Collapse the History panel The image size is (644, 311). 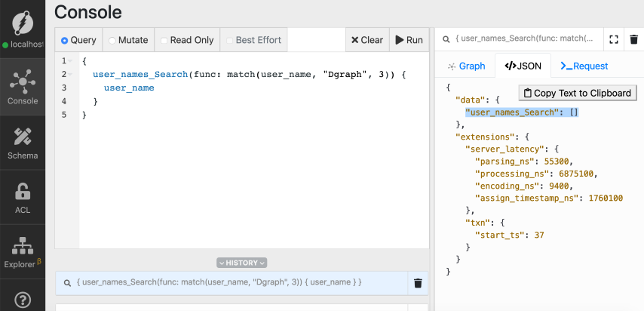click(241, 263)
